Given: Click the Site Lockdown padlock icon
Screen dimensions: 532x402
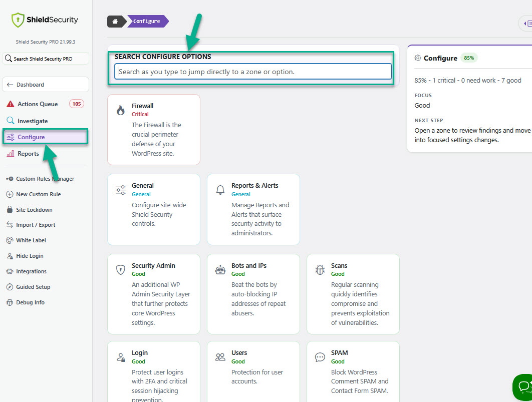Looking at the screenshot, I should point(10,209).
